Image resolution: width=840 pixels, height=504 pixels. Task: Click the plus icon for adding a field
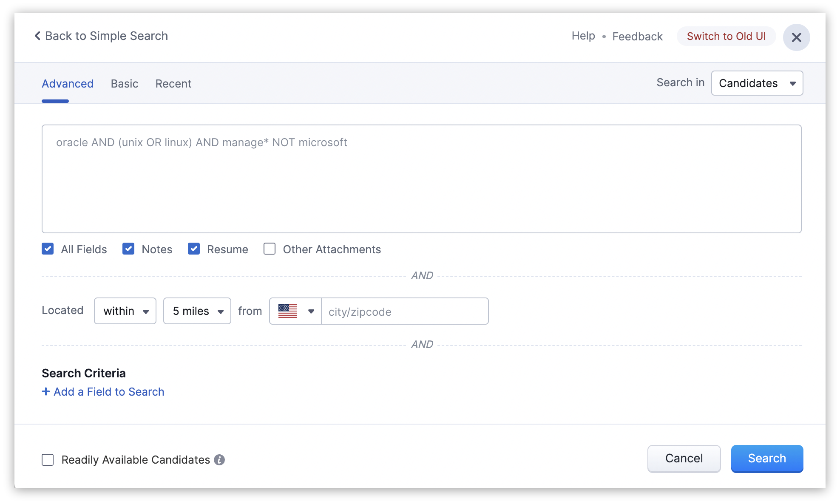point(46,391)
